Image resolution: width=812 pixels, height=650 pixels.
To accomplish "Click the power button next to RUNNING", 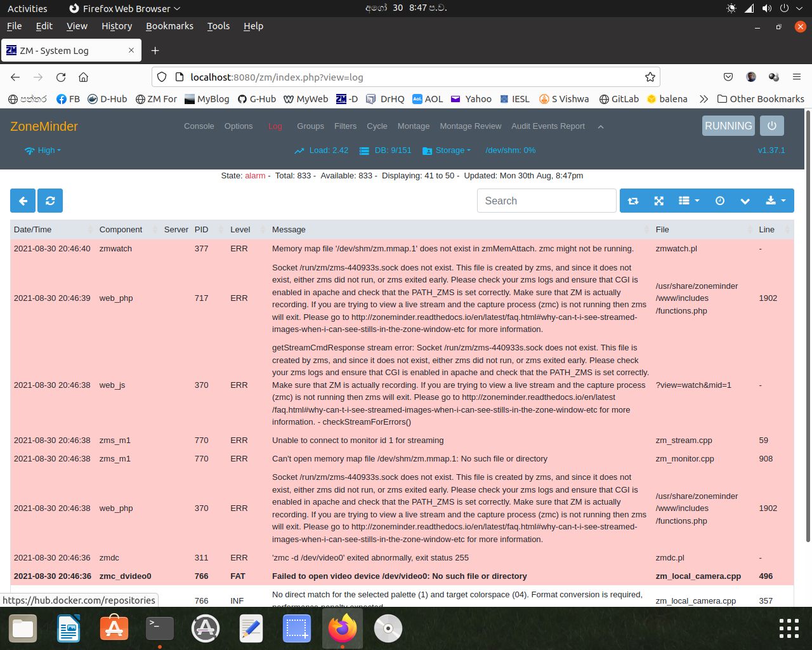I will pos(772,126).
